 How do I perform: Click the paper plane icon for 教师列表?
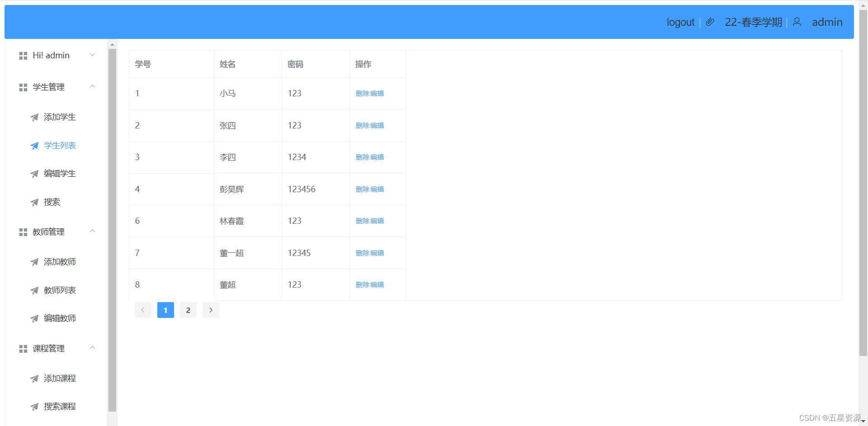(x=34, y=290)
